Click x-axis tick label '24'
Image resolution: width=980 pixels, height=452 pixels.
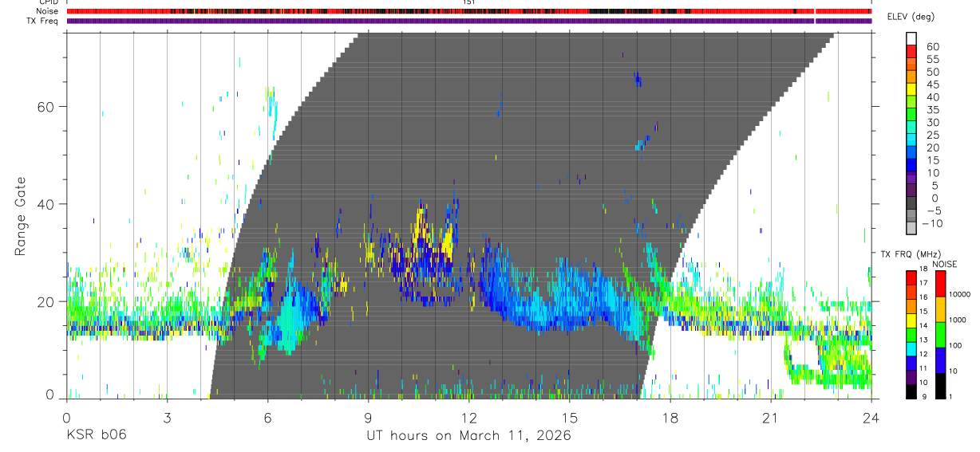[x=871, y=418]
